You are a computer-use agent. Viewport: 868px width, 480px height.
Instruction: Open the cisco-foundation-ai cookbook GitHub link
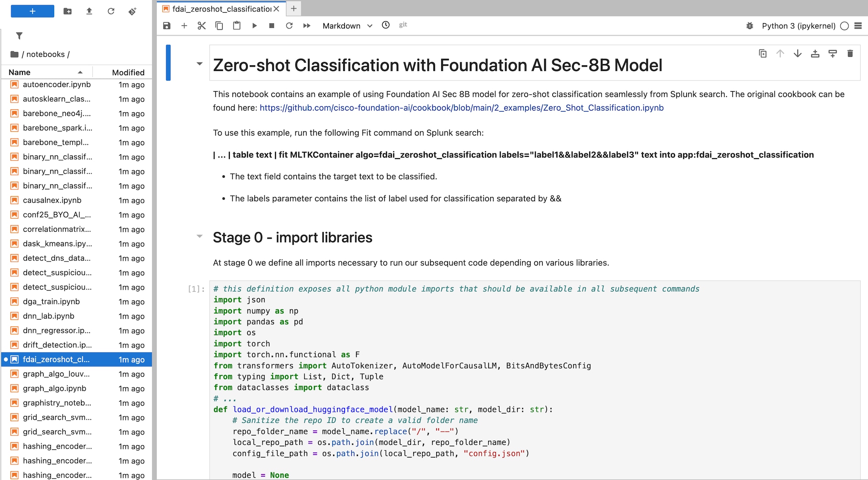tap(461, 108)
